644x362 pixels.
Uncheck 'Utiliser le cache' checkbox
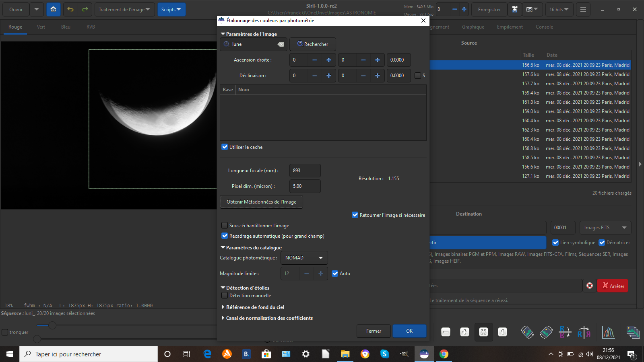coord(225,147)
